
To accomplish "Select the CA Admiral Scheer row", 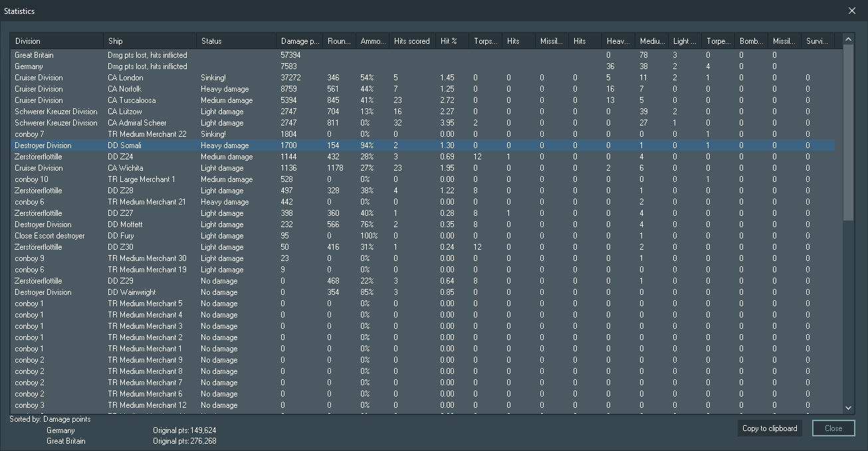I will pyautogui.click(x=423, y=123).
